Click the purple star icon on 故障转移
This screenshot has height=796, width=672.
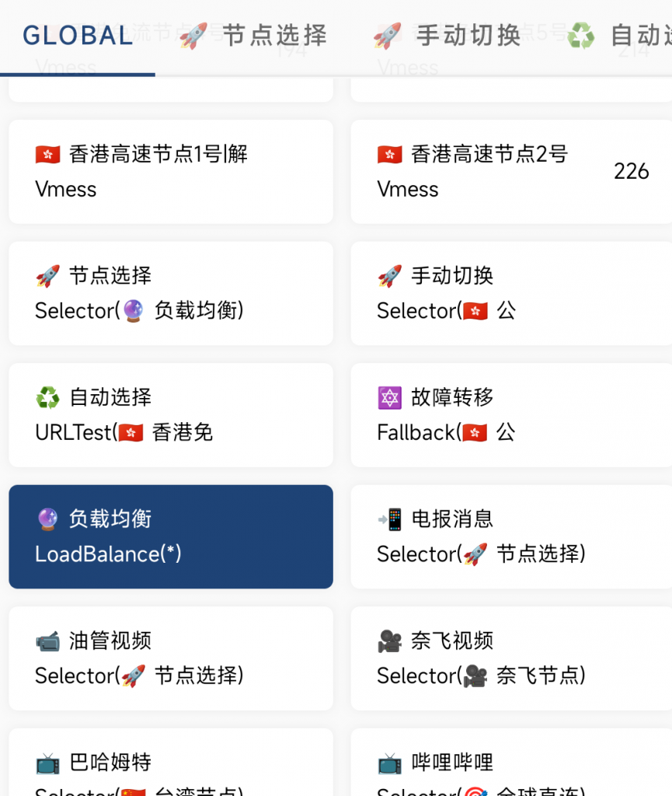(389, 397)
